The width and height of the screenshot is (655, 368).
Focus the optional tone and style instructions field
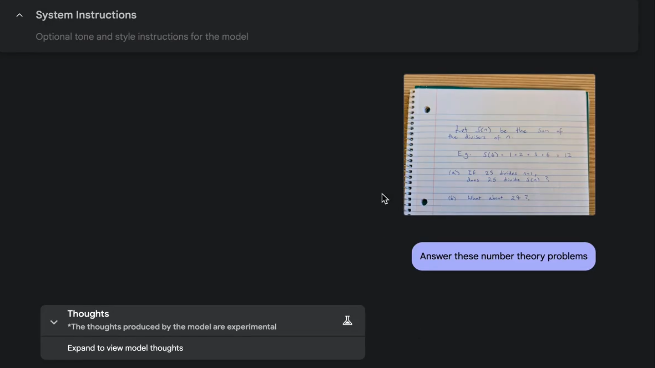click(142, 37)
